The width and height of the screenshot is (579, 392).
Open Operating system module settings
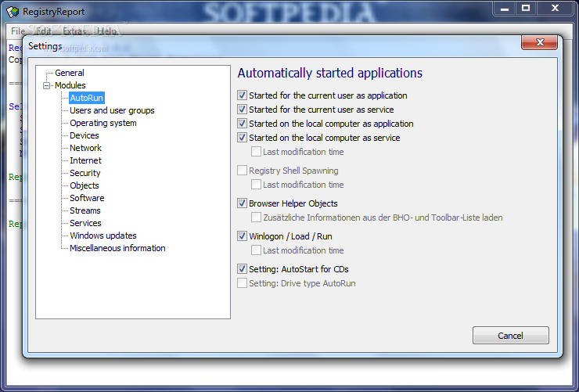[x=103, y=123]
